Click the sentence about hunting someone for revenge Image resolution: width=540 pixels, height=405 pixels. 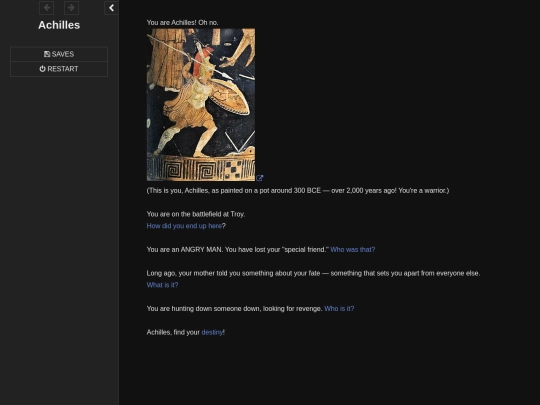click(x=235, y=309)
